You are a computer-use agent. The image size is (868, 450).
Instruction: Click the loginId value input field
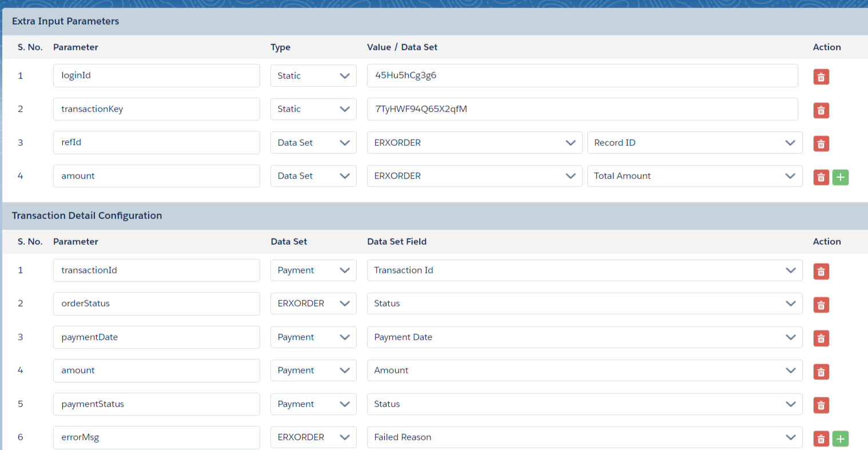(582, 75)
